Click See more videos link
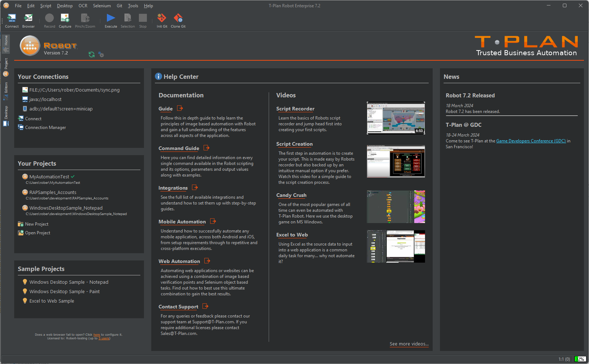 pyautogui.click(x=409, y=344)
